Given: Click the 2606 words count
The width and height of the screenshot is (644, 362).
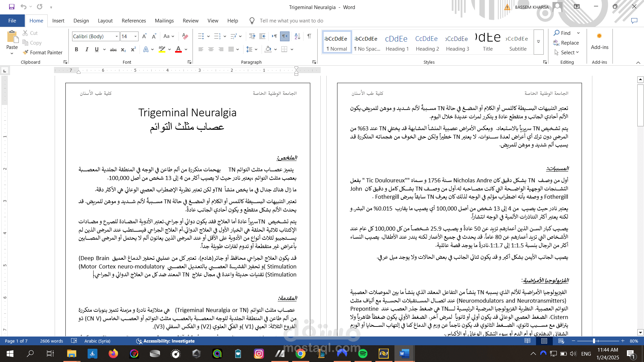Looking at the screenshot, I should coord(51,341).
